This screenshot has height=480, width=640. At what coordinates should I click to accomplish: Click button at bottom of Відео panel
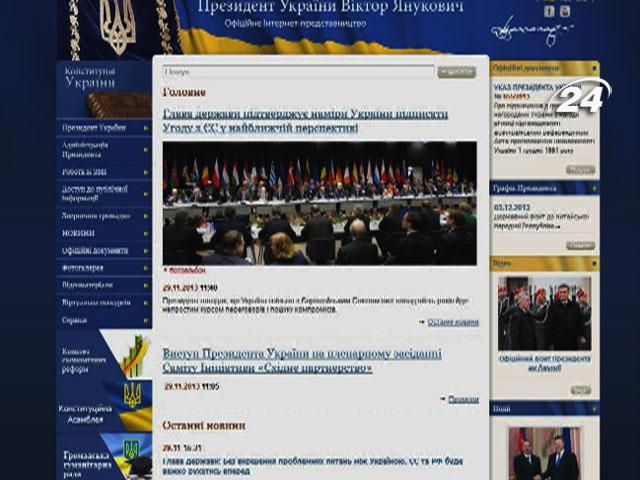pyautogui.click(x=581, y=391)
